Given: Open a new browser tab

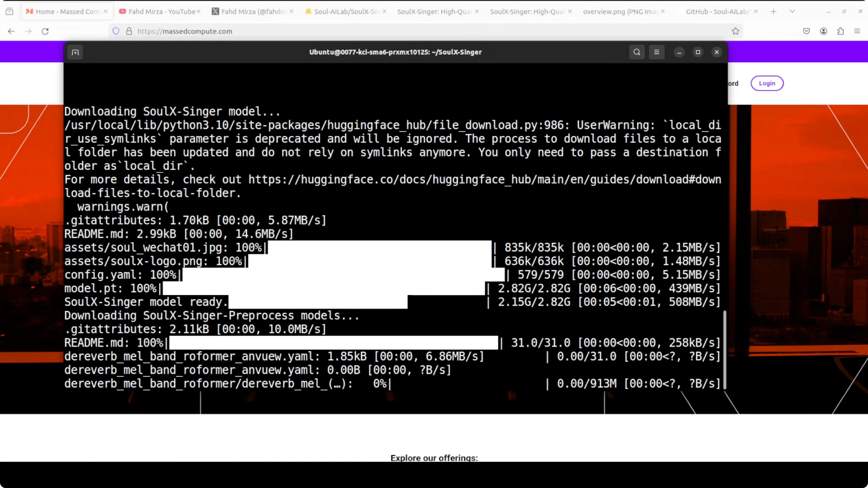Looking at the screenshot, I should [x=773, y=12].
